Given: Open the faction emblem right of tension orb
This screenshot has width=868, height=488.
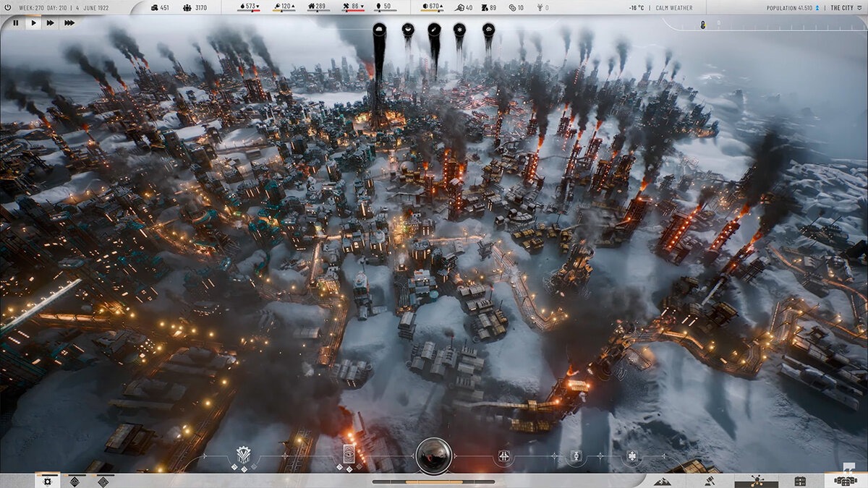Looking at the screenshot, I should (503, 457).
